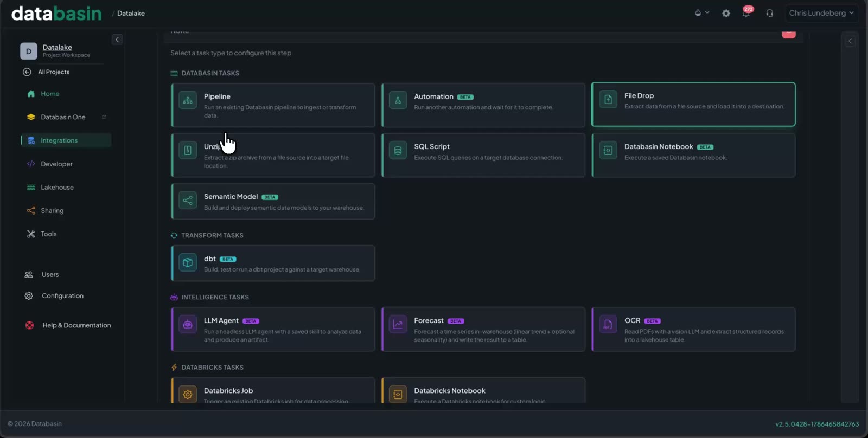Click the Sharing sidebar icon
Screen dimensions: 868x438
tap(31, 210)
